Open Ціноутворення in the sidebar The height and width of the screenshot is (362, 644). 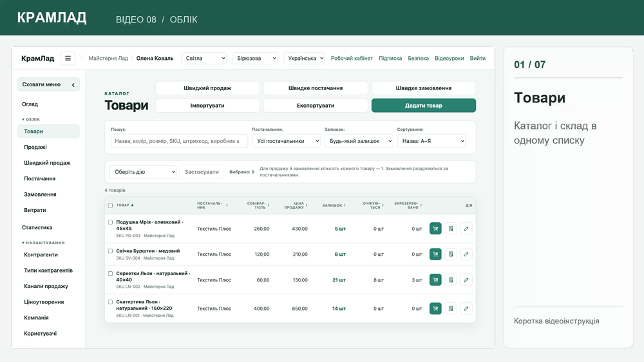tap(44, 302)
